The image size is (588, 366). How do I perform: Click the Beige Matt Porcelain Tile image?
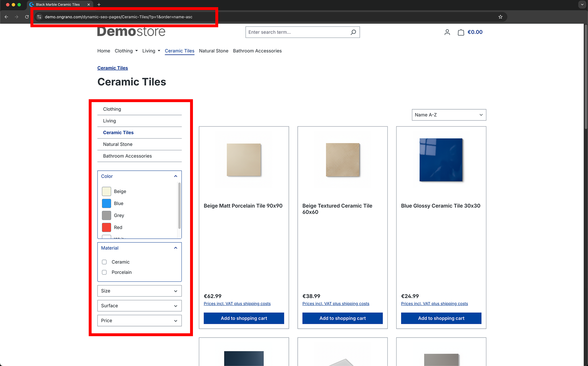click(244, 160)
